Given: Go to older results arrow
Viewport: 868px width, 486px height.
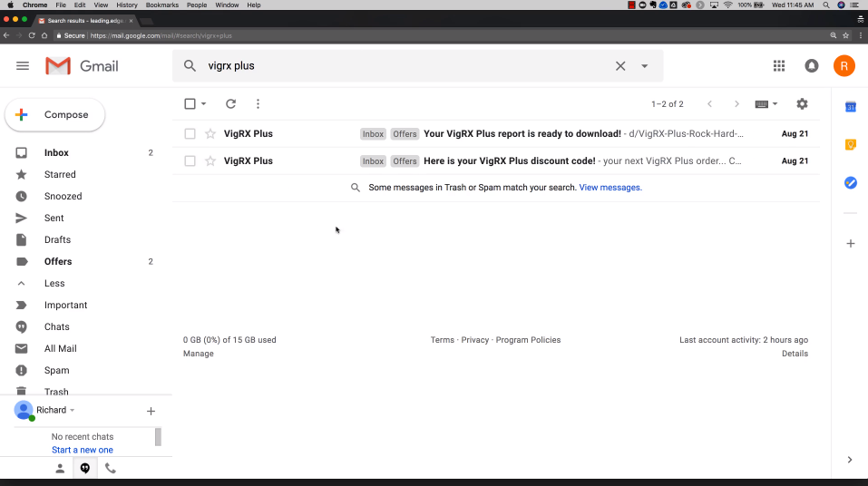Looking at the screenshot, I should click(x=736, y=103).
